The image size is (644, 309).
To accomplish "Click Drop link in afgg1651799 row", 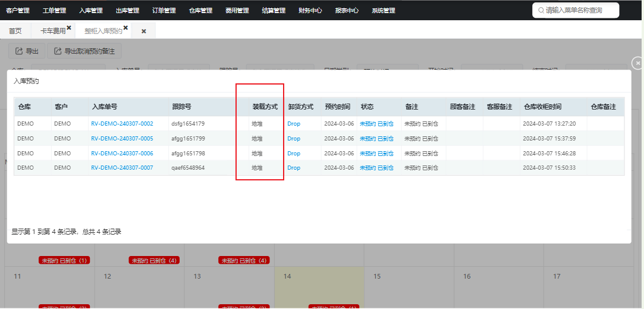I will 294,138.
